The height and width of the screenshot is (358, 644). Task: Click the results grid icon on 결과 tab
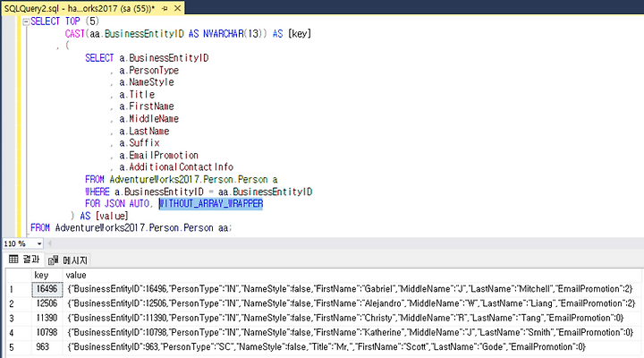[x=13, y=259]
